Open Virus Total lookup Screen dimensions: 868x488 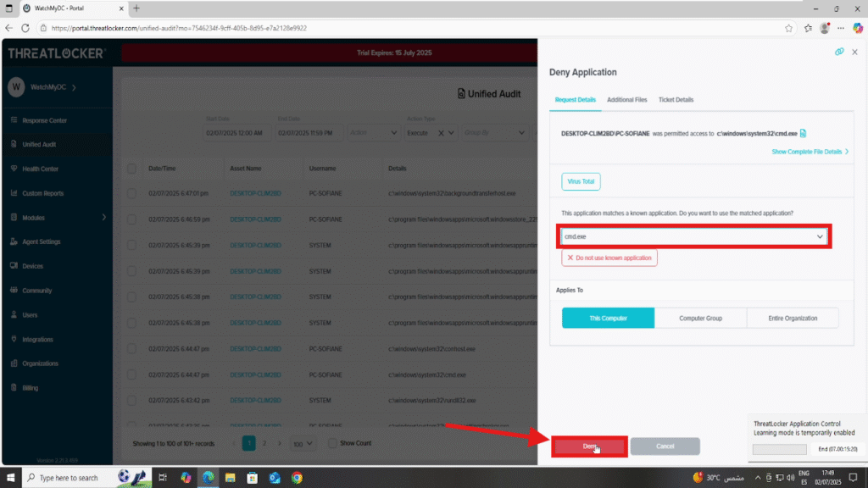(x=581, y=181)
